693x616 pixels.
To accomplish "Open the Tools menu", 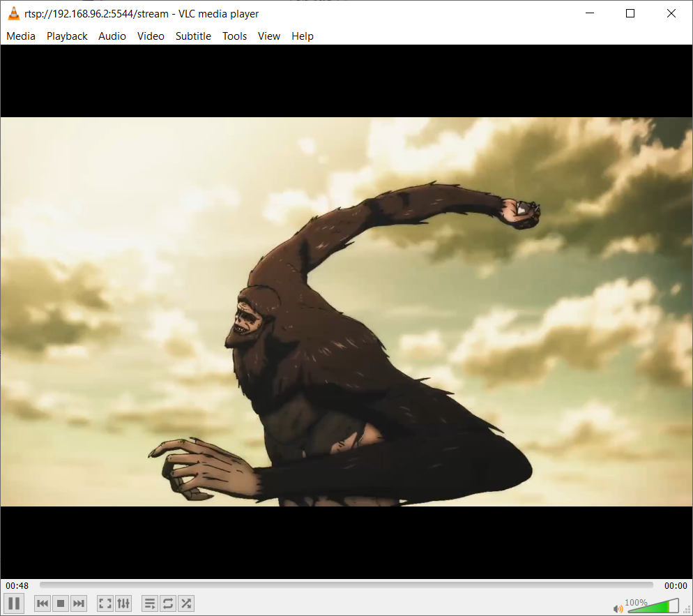I will pos(234,36).
